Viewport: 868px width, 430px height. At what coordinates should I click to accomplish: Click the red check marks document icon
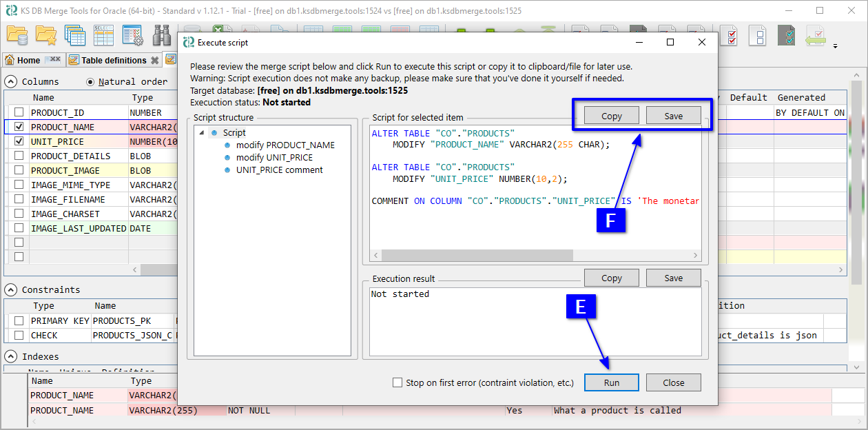coord(729,35)
